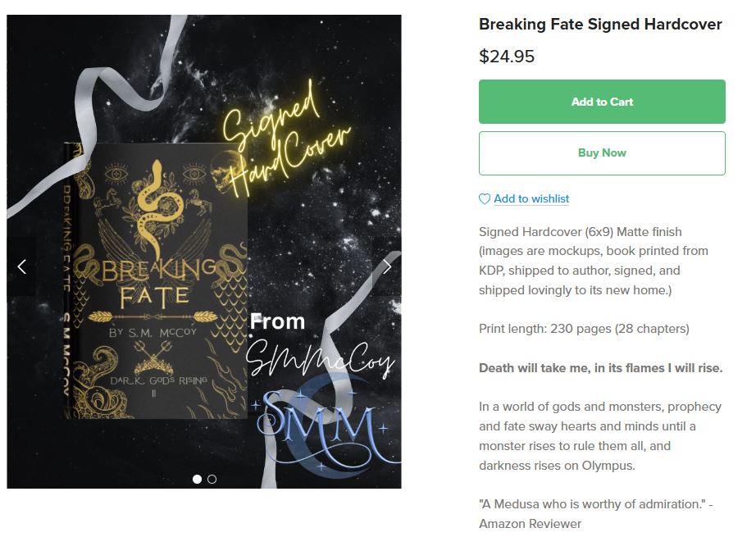Click the previous image arrow
756x537 pixels.
[x=21, y=266]
